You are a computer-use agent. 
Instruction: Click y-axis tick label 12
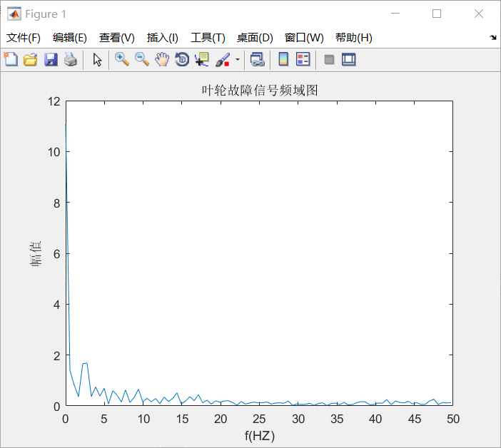pyautogui.click(x=54, y=101)
